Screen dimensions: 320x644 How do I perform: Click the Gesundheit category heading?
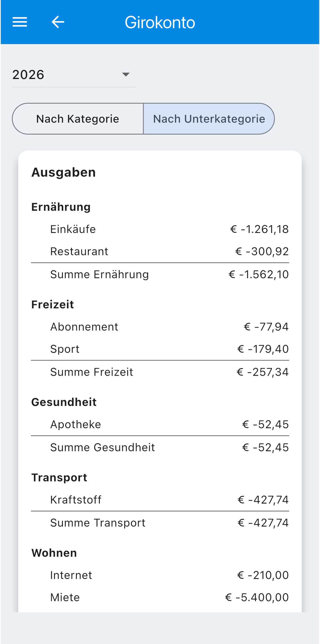[x=64, y=402]
